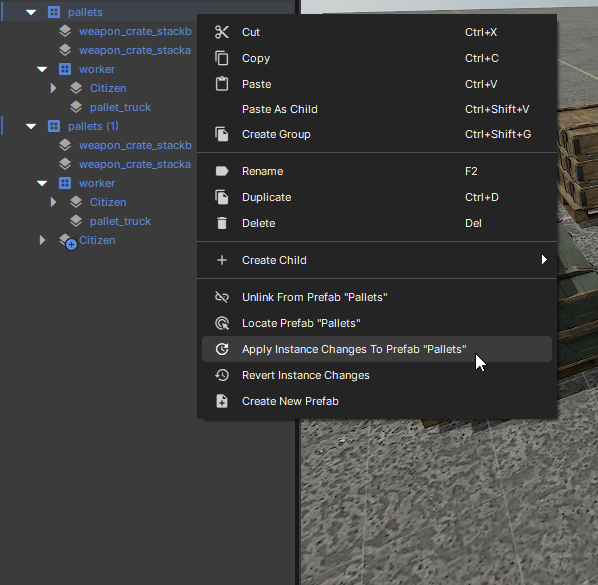Image resolution: width=598 pixels, height=585 pixels.
Task: Click the prefab icon of pallets (1)
Action: [x=54, y=126]
